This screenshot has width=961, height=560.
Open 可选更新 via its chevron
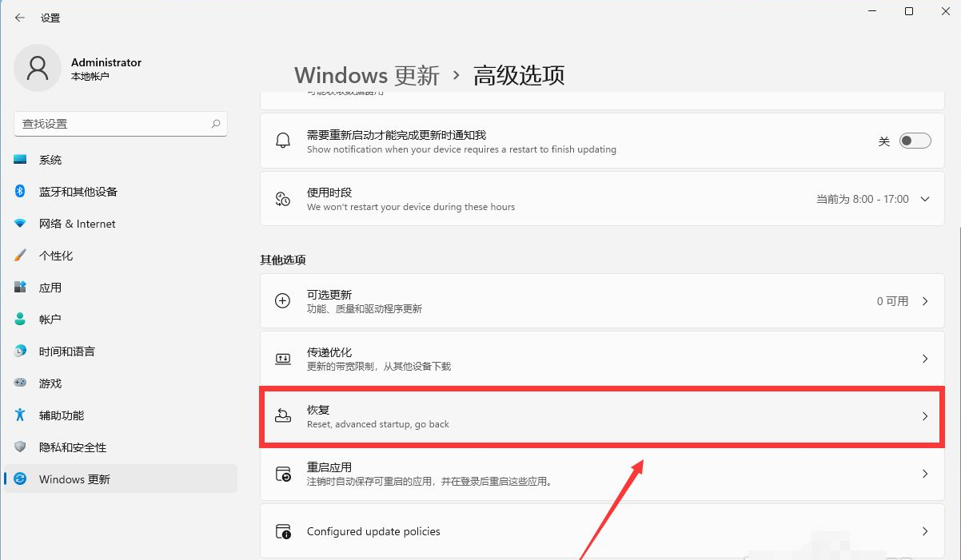coord(926,301)
